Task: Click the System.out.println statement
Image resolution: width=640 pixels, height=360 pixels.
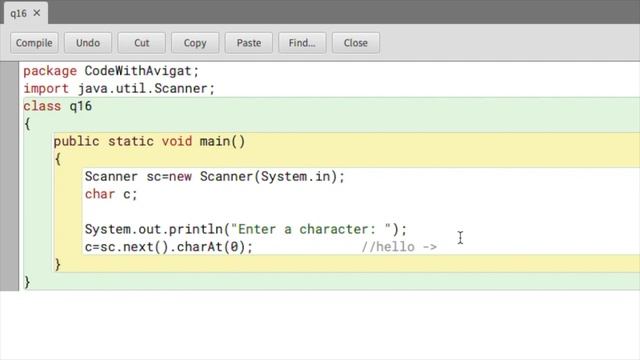Action: (246, 229)
